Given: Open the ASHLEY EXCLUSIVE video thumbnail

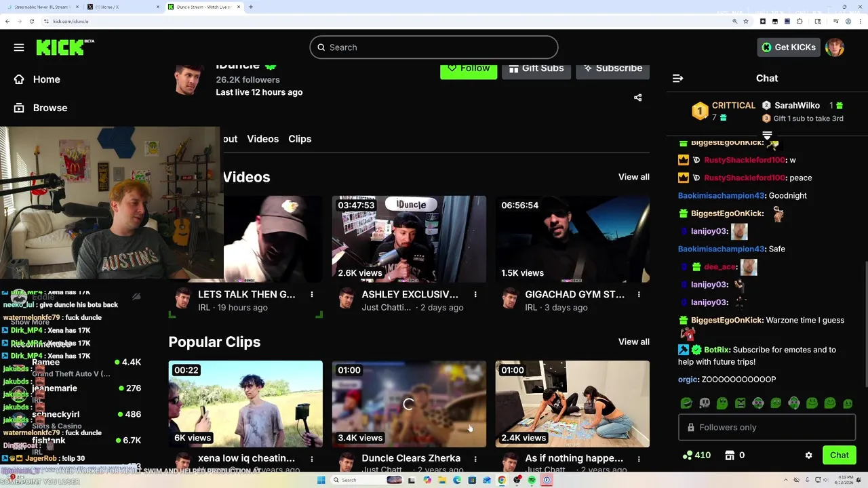Looking at the screenshot, I should point(409,239).
